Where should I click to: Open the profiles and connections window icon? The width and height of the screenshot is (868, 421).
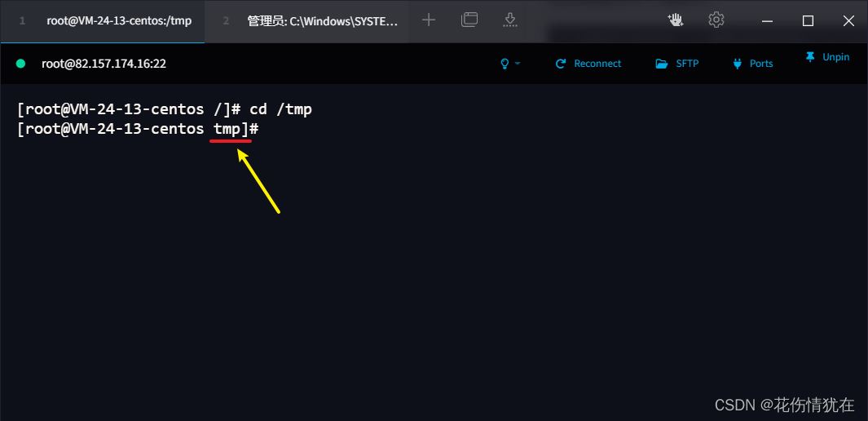pyautogui.click(x=469, y=20)
